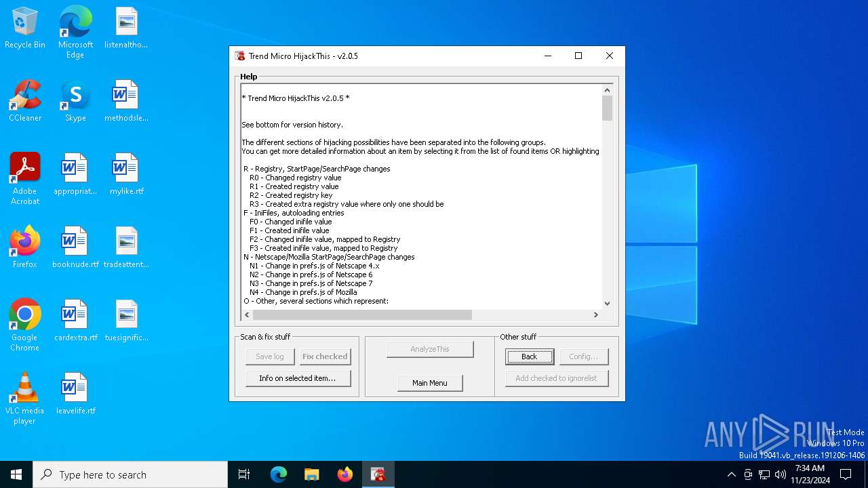Viewport: 868px width, 488px height.
Task: Select the appropriat... document on desktop
Action: [75, 175]
